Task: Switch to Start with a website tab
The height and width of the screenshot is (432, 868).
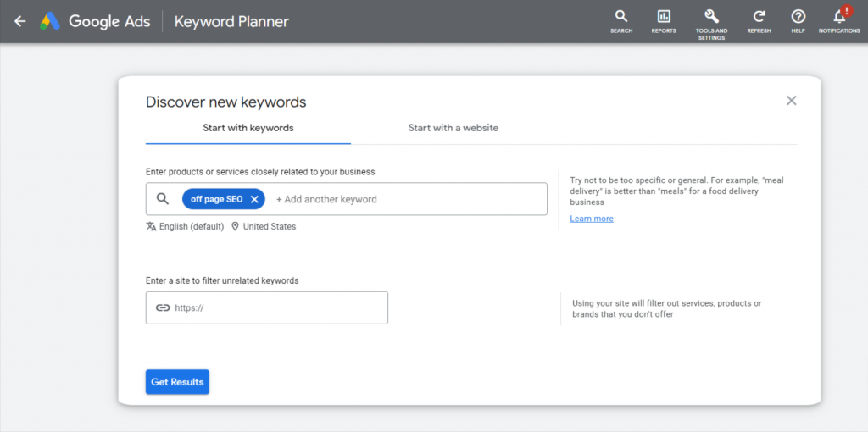Action: [x=453, y=128]
